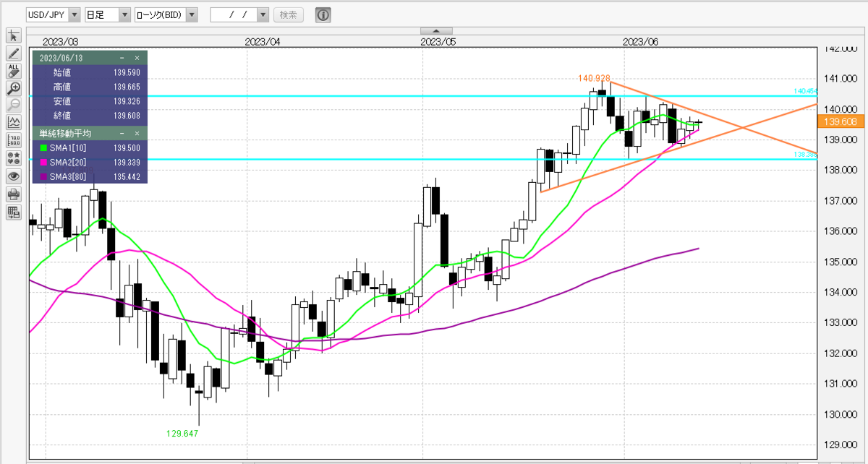The height and width of the screenshot is (464, 868).
Task: Minimize the 単純移動平均 panel
Action: 122,134
